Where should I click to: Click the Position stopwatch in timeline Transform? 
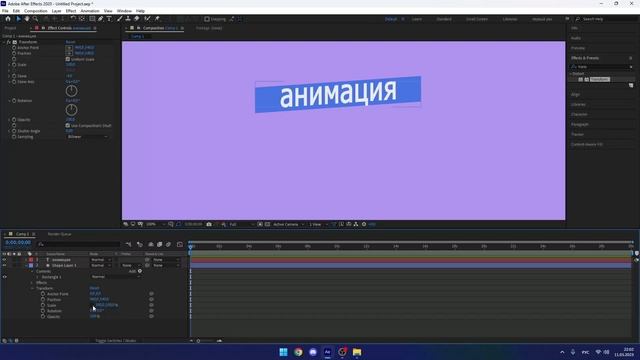pos(43,300)
